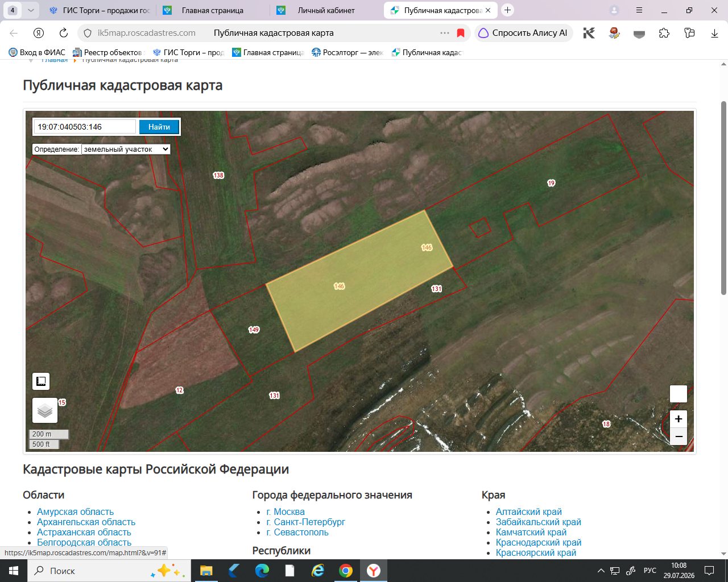The height and width of the screenshot is (582, 728).
Task: Open the map layers switcher icon
Action: point(45,410)
